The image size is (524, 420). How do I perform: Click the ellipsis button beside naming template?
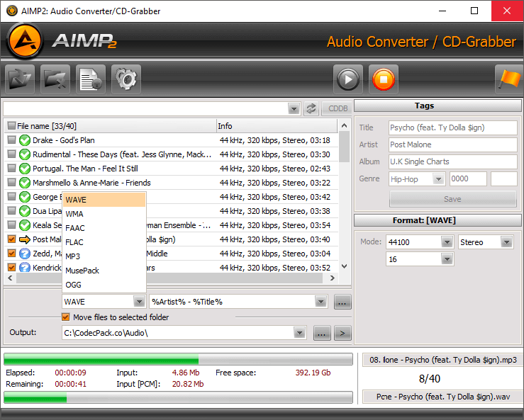pos(342,302)
